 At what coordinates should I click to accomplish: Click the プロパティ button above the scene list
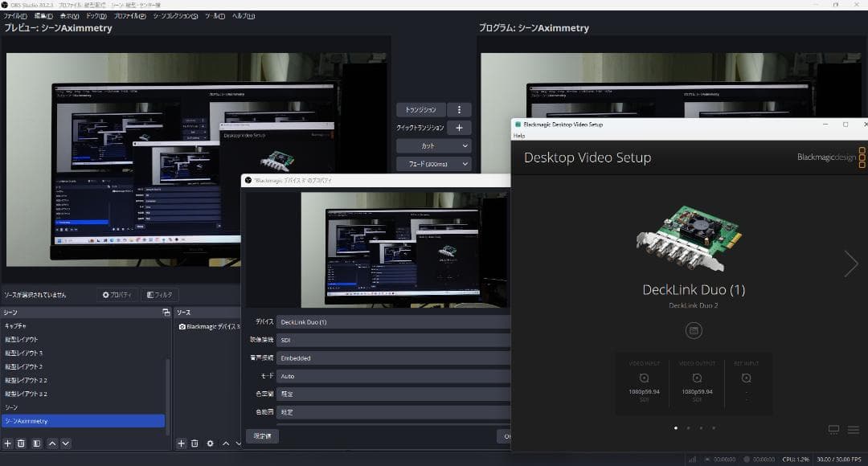117,295
